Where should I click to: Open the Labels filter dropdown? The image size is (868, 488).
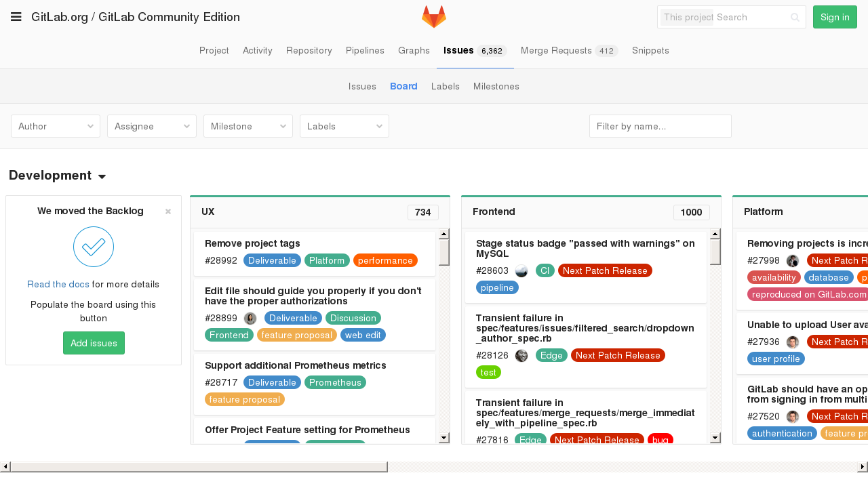[344, 126]
